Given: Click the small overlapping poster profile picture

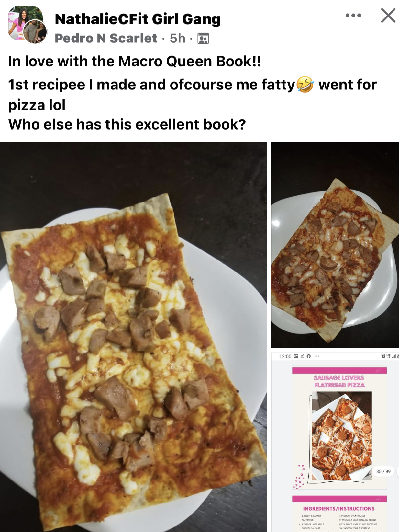Looking at the screenshot, I should 36,32.
